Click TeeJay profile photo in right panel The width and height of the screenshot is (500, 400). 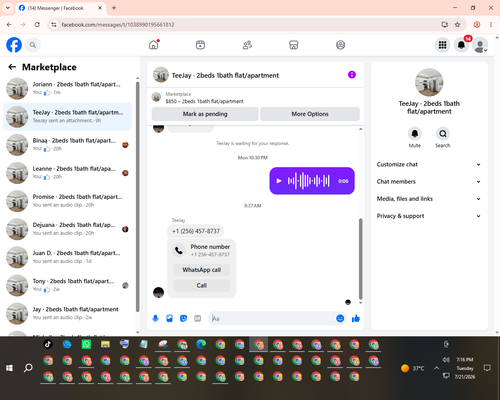tap(429, 82)
